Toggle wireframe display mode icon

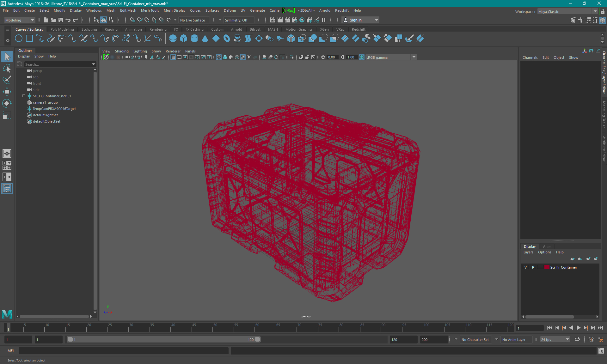[218, 57]
